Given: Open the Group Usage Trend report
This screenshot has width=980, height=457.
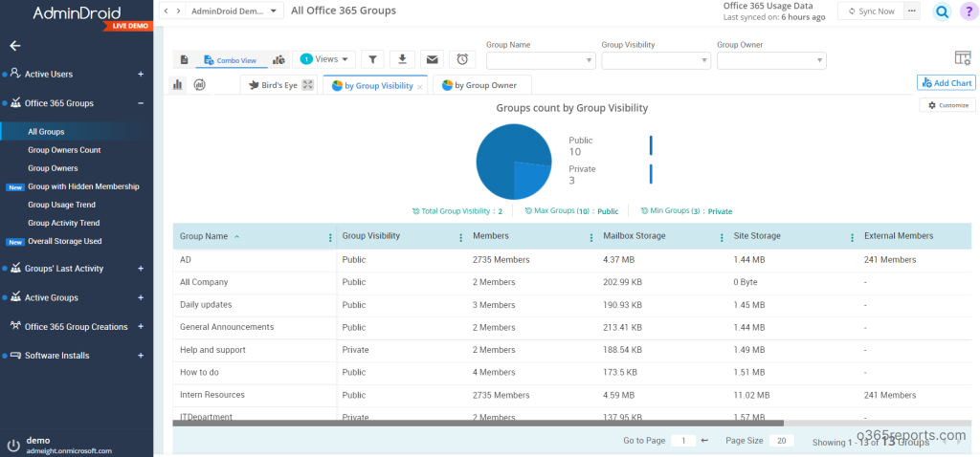Looking at the screenshot, I should coord(62,205).
